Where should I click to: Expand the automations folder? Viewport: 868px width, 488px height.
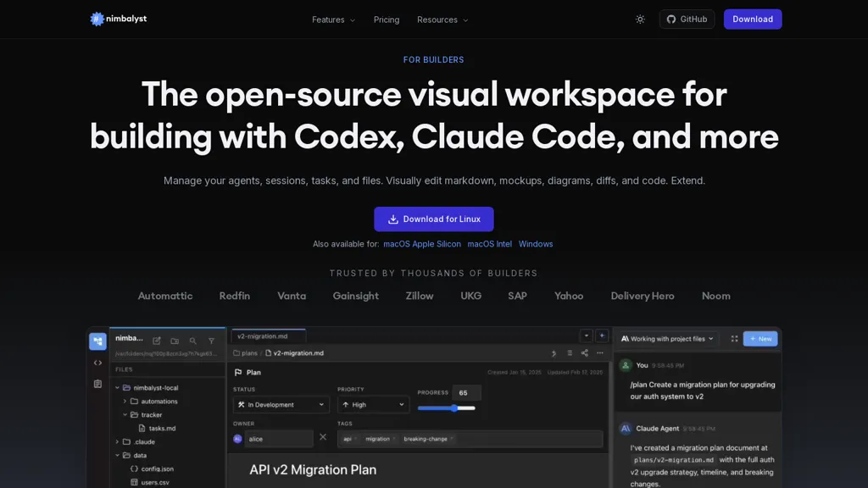coord(125,401)
